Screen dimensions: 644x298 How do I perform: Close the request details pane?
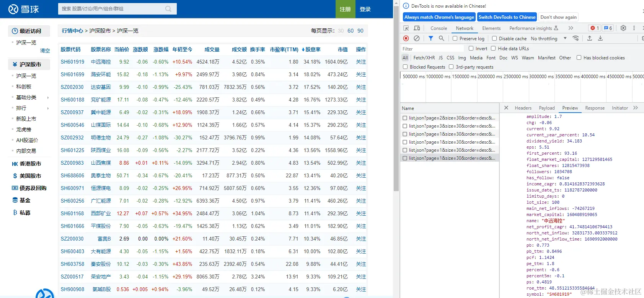point(506,108)
